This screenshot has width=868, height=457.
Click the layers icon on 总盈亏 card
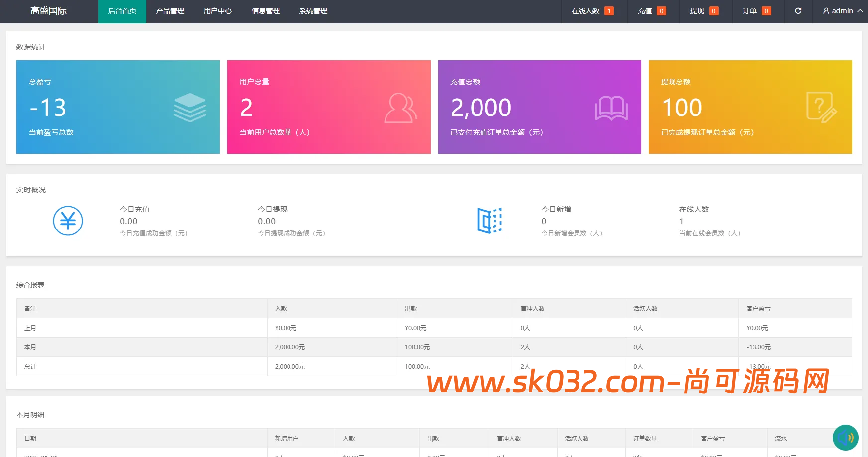click(190, 107)
